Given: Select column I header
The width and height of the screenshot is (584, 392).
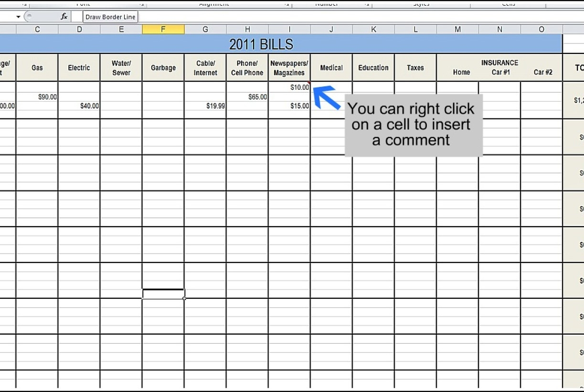Looking at the screenshot, I should point(289,30).
